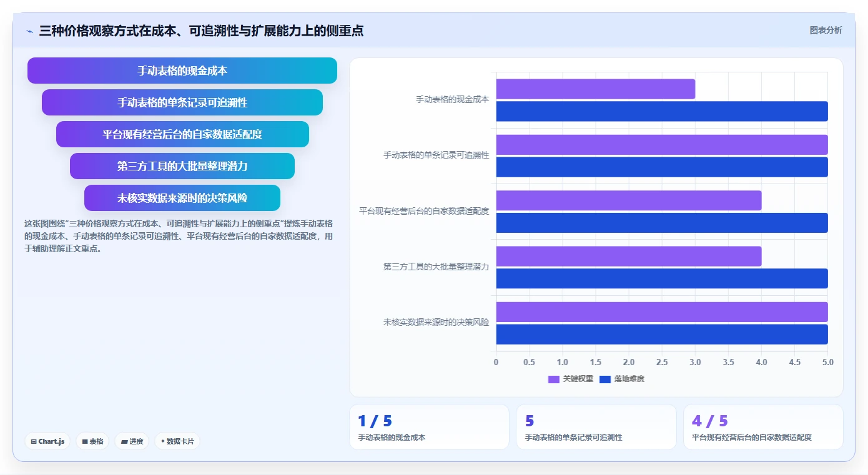Select the 第三方工具的大批量整理潜力 funnel bar

pyautogui.click(x=182, y=166)
